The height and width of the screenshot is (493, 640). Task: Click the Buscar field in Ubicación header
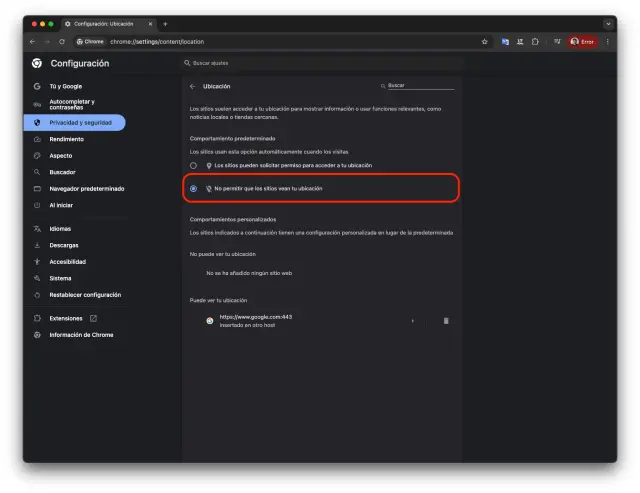pyautogui.click(x=420, y=86)
